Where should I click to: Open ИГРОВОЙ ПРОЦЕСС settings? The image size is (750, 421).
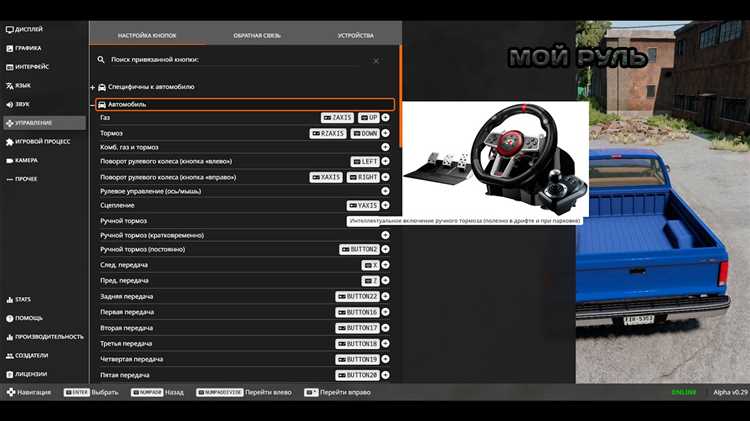(x=38, y=142)
